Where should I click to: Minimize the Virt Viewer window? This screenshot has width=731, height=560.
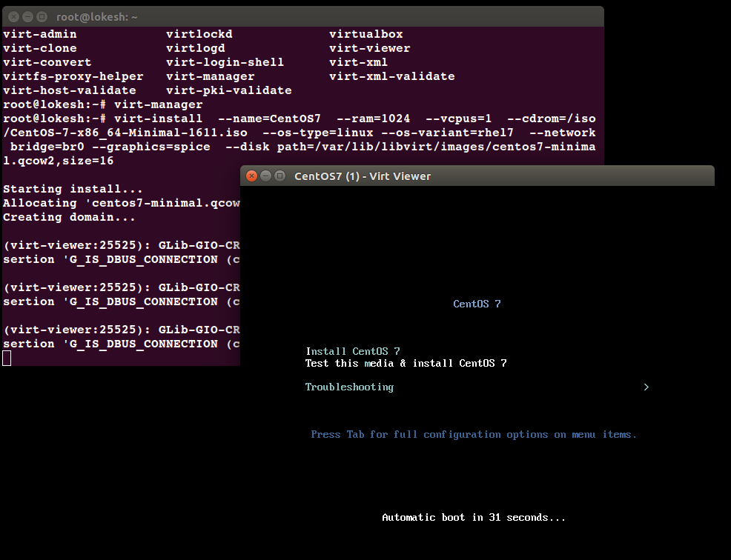click(x=265, y=176)
